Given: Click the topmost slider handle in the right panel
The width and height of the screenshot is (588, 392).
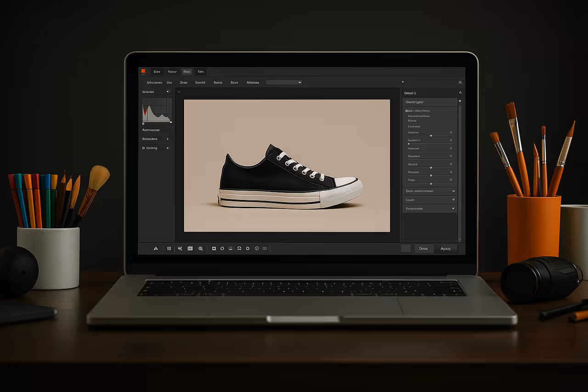Looking at the screenshot, I should pos(431,136).
